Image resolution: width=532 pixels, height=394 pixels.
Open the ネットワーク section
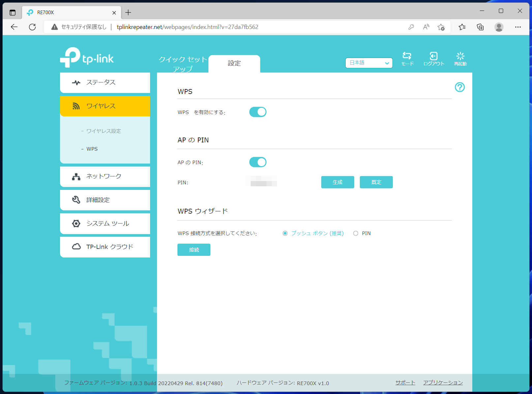coord(105,176)
